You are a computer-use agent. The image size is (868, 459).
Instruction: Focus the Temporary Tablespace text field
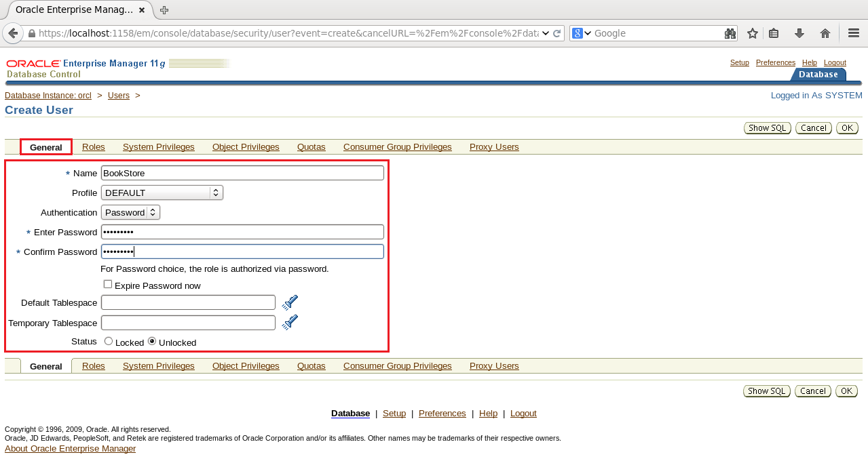[188, 322]
